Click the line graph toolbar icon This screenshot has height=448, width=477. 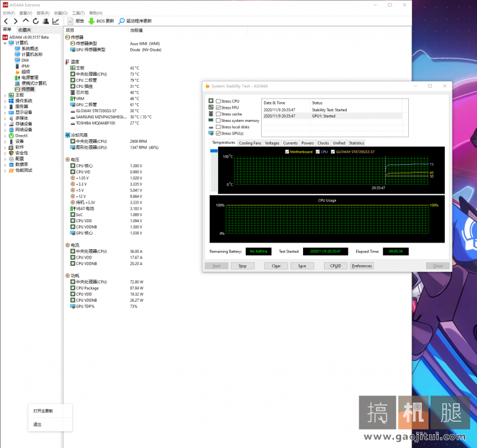pyautogui.click(x=56, y=21)
